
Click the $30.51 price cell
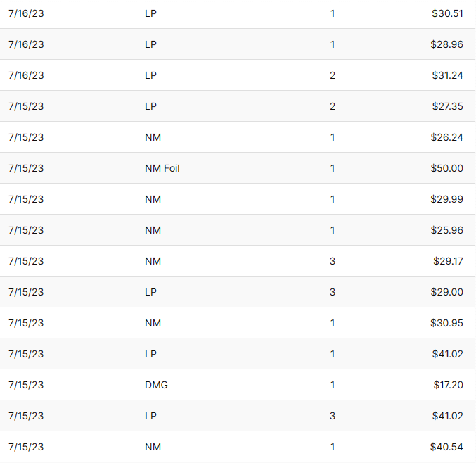(447, 13)
